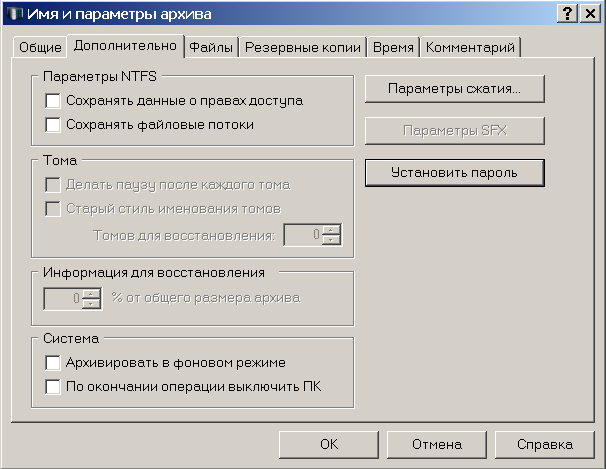Open help via Справка button
606x469 pixels.
click(545, 445)
